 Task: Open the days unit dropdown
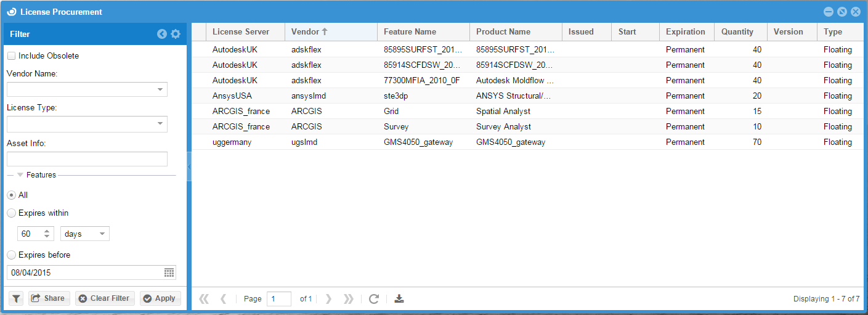(102, 234)
